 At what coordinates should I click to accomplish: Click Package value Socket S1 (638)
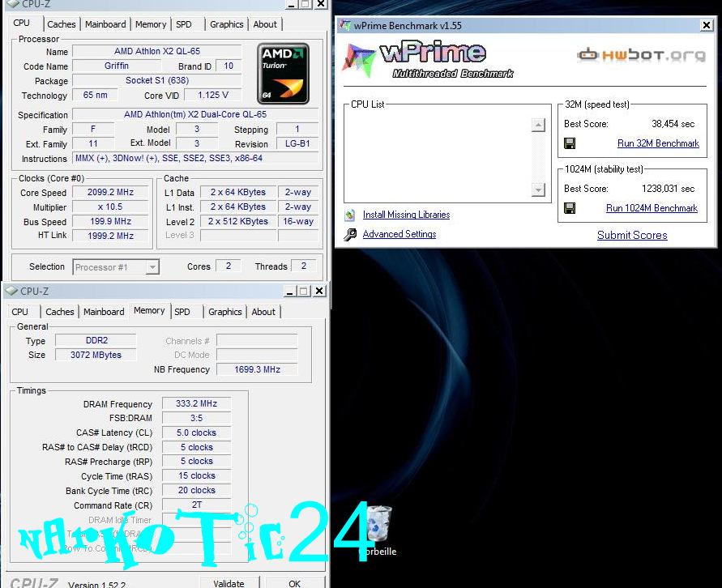point(157,80)
